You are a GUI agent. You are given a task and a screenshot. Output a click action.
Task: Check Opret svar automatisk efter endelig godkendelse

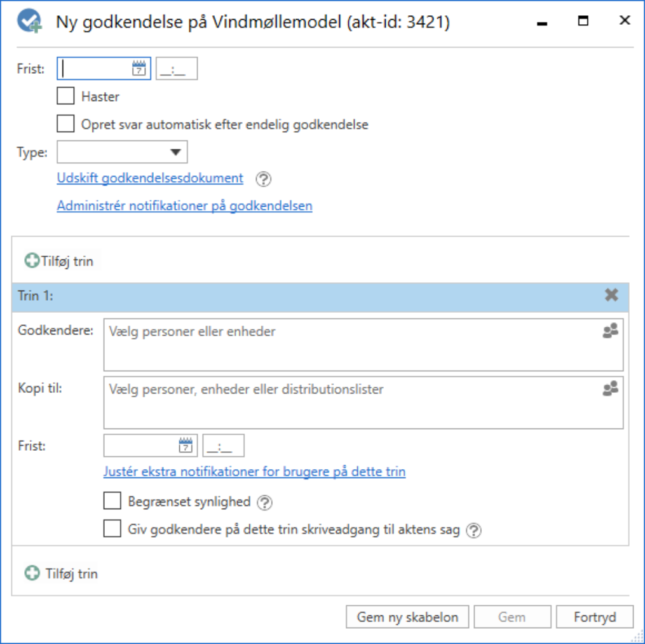[x=65, y=124]
